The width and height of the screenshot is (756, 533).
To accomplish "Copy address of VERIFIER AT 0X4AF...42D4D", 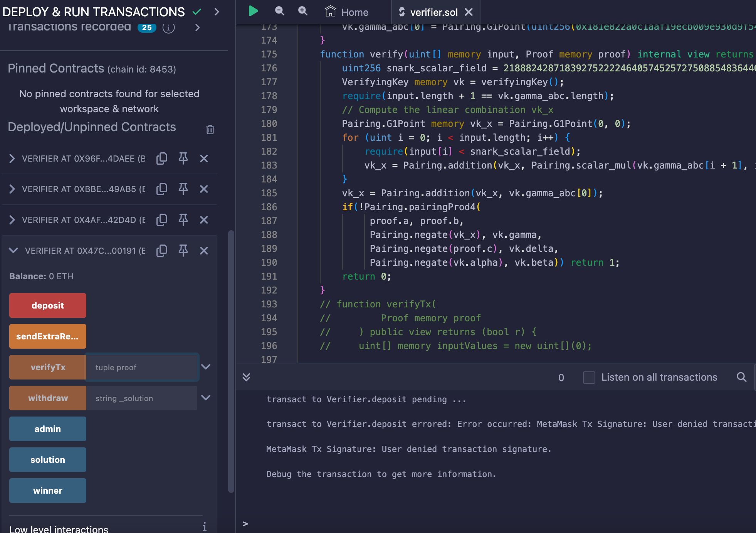I will [162, 220].
